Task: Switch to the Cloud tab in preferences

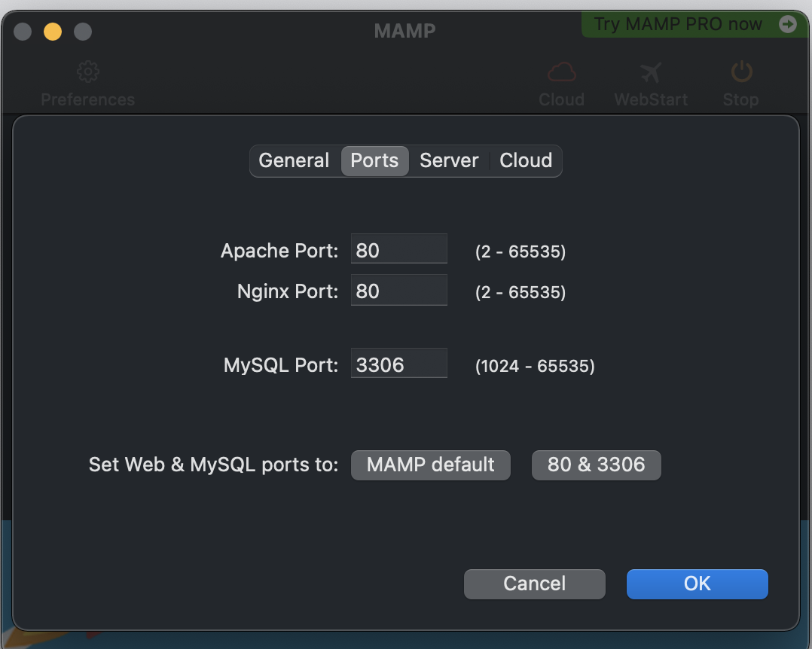Action: pos(526,161)
